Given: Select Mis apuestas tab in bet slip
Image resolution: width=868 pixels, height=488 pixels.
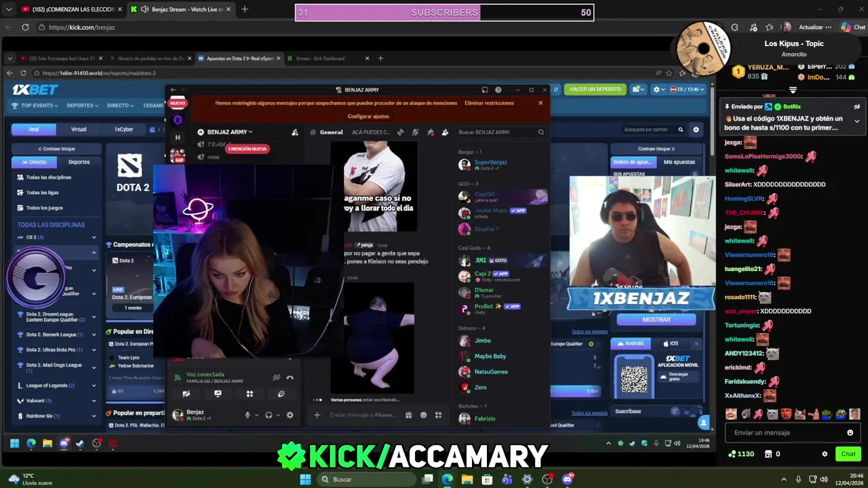Looking at the screenshot, I should (x=679, y=162).
